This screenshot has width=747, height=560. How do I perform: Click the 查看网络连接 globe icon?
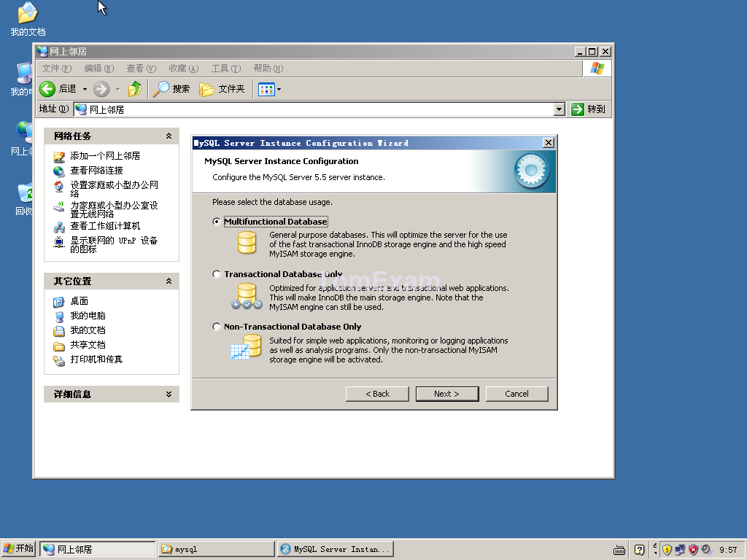point(59,171)
